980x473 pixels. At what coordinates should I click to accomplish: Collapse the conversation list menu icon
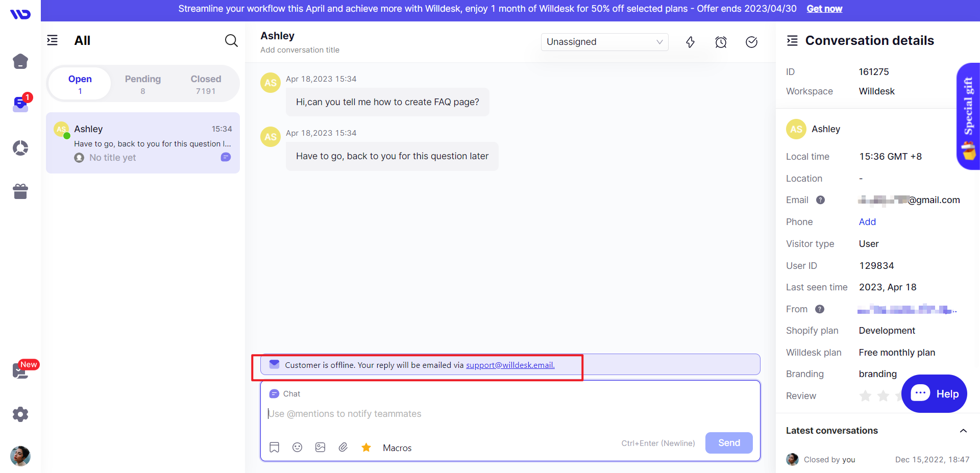click(53, 40)
